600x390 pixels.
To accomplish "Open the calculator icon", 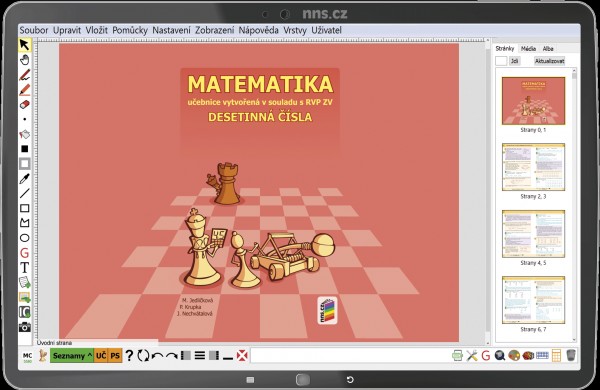I will (x=556, y=356).
